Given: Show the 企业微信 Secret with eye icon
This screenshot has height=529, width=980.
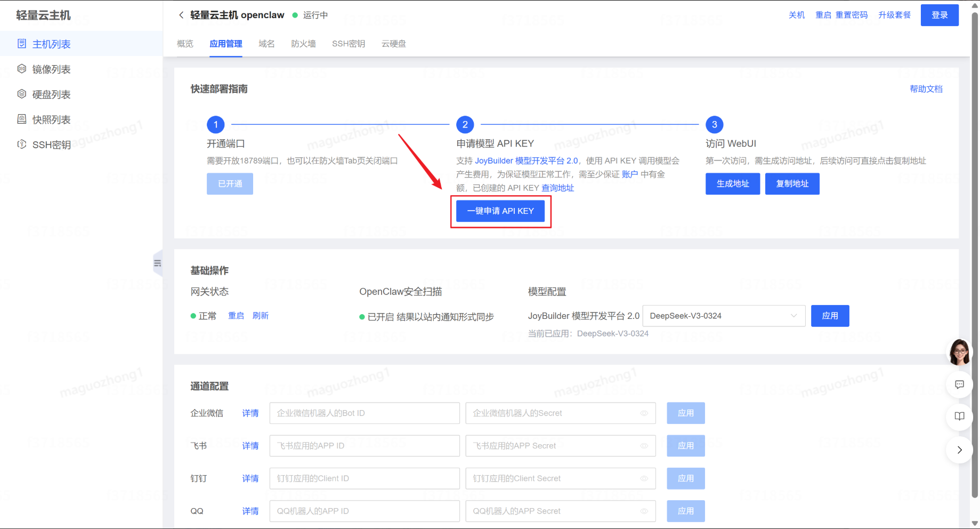Looking at the screenshot, I should pos(644,413).
